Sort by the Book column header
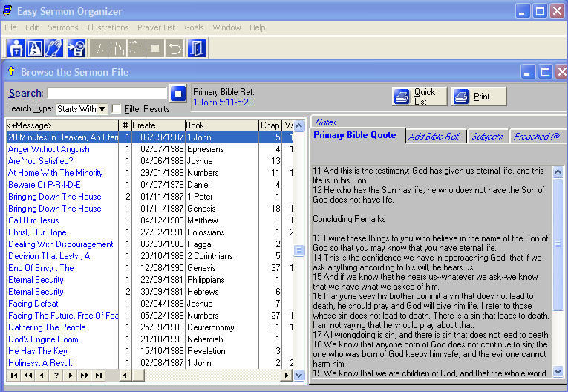568x392 pixels. coord(222,125)
